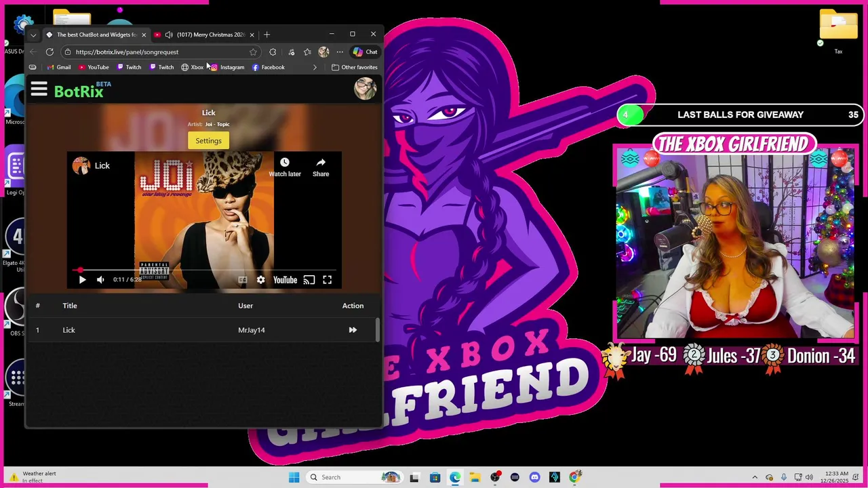Viewport: 868px width, 488px height.
Task: Open Google Chrome from the taskbar
Action: pyautogui.click(x=574, y=477)
